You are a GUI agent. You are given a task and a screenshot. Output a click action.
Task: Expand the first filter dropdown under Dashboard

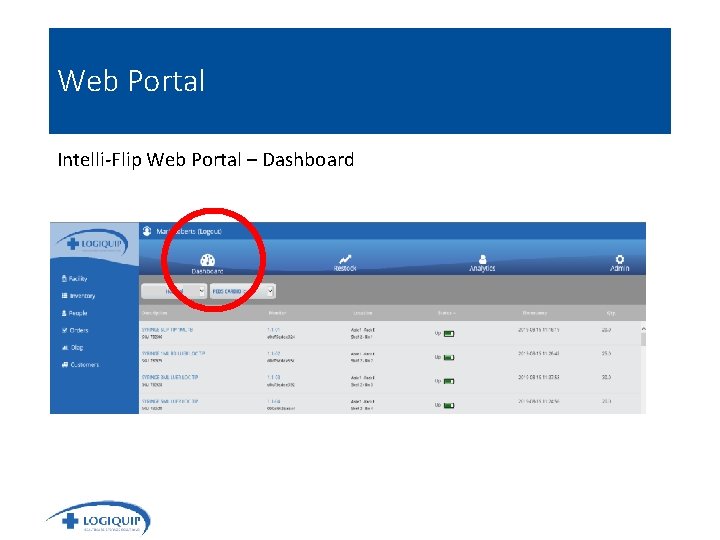coord(174,291)
